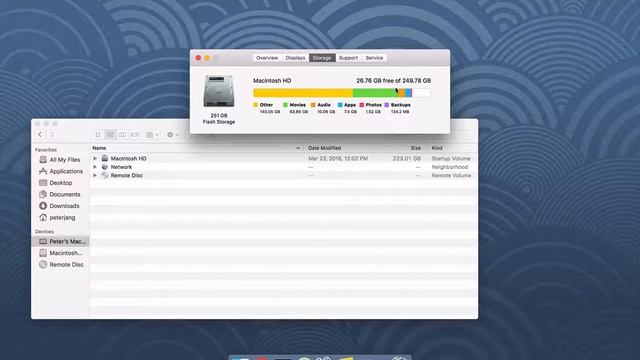Click the Mar 23 date modified cell
Screen dimensions: 640x360
coord(338,158)
